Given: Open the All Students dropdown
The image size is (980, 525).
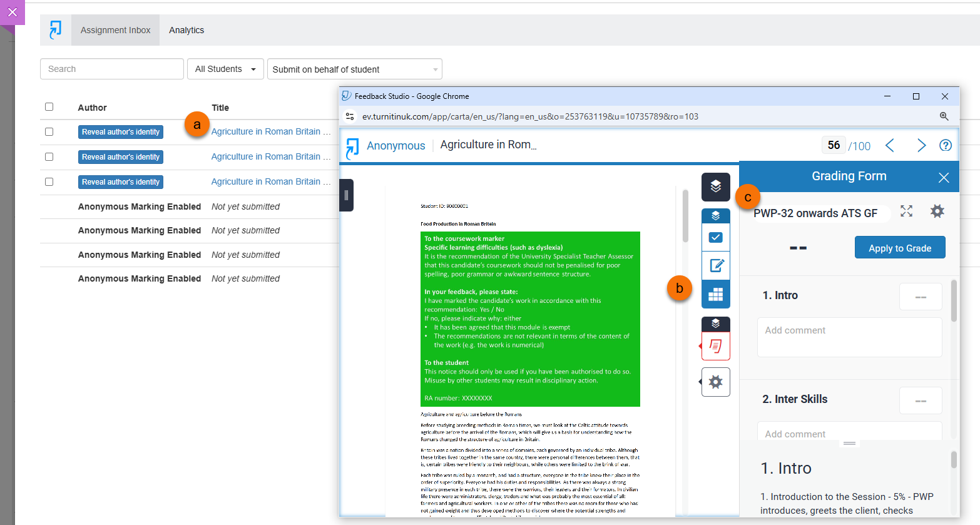Looking at the screenshot, I should 225,69.
